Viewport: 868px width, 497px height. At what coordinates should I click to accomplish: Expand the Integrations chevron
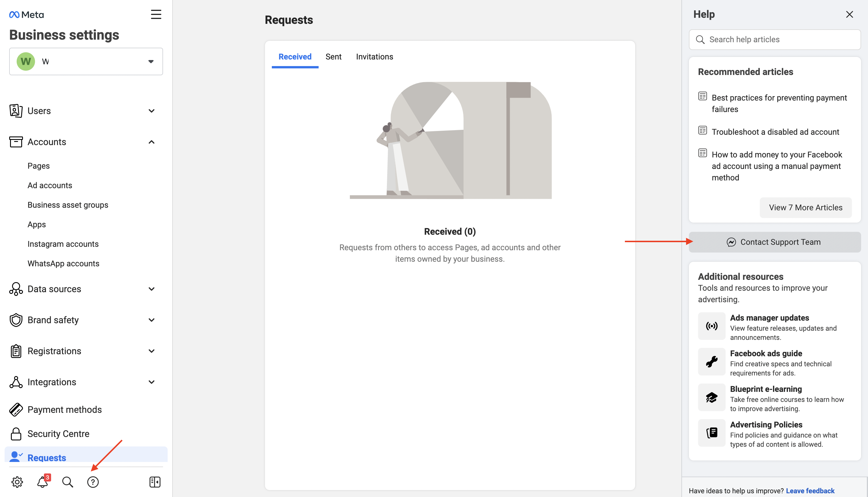(152, 382)
